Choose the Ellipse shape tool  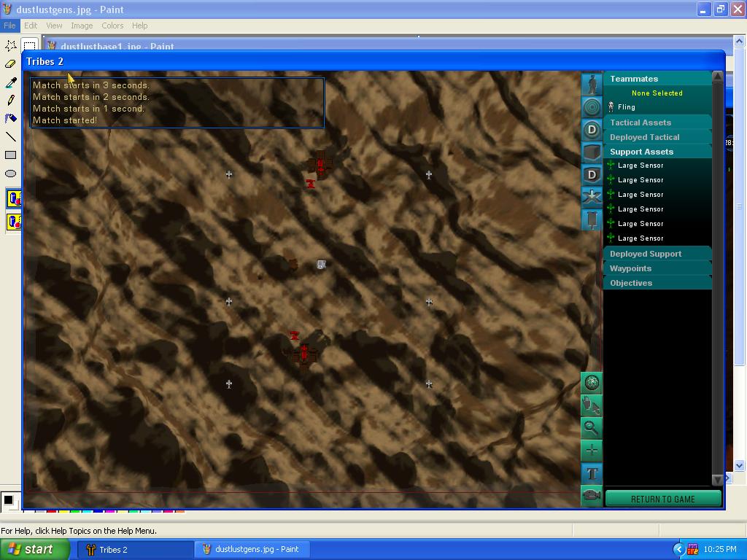point(10,174)
